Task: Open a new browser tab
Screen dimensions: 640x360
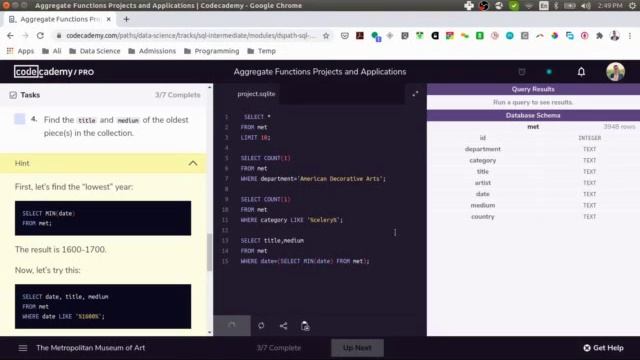Action: (126, 19)
